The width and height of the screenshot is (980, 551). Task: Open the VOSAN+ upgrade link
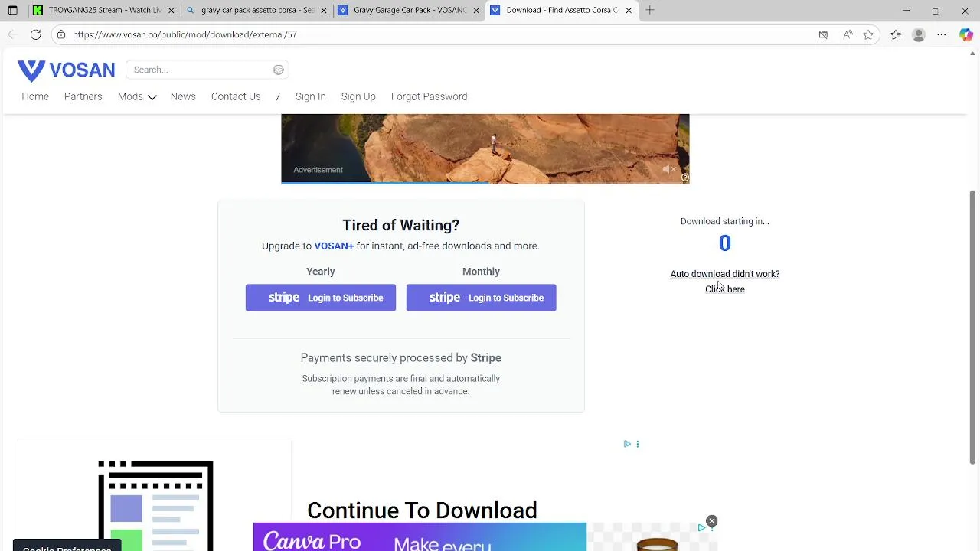coord(334,246)
